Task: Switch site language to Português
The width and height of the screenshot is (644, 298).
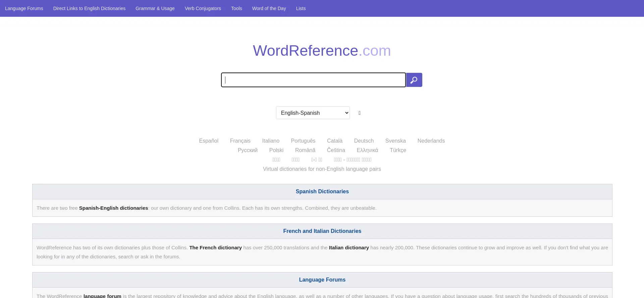Action: 303,141
